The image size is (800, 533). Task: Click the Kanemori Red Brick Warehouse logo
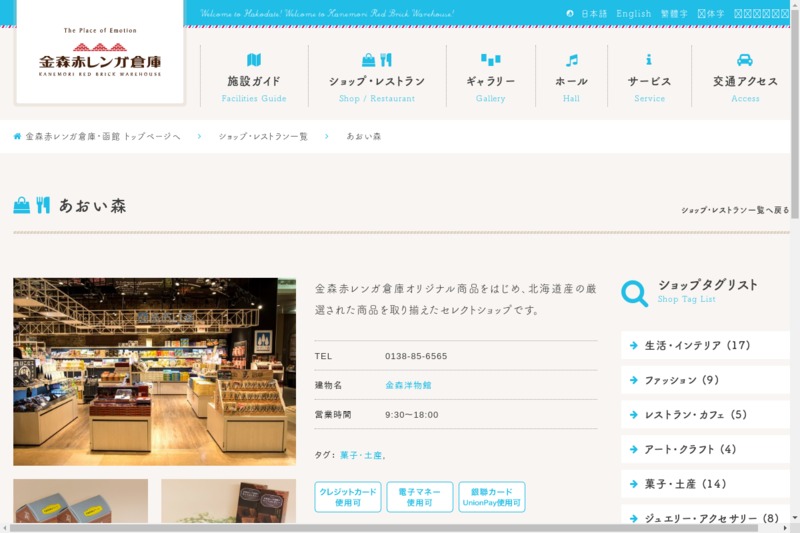(100, 53)
